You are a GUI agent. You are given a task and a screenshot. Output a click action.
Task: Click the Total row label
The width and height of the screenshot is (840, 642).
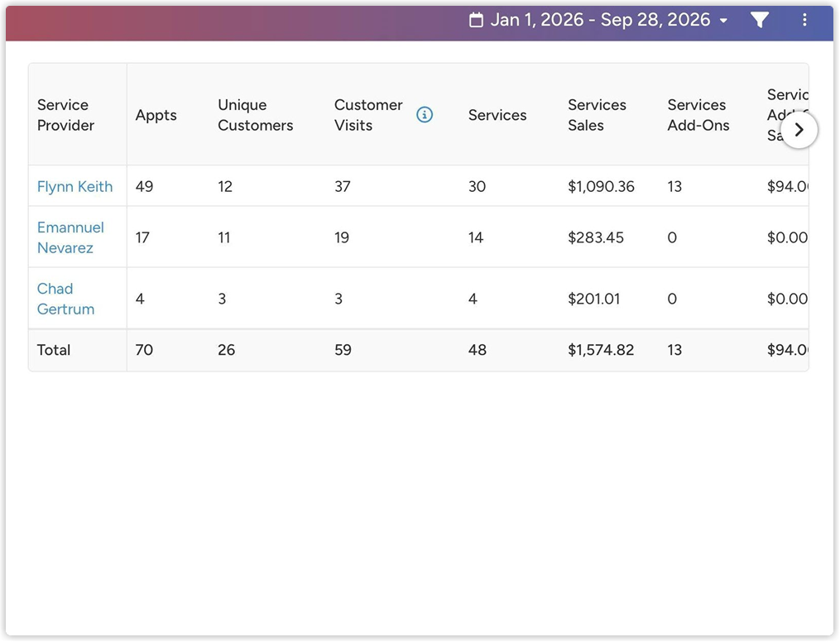[x=54, y=350]
